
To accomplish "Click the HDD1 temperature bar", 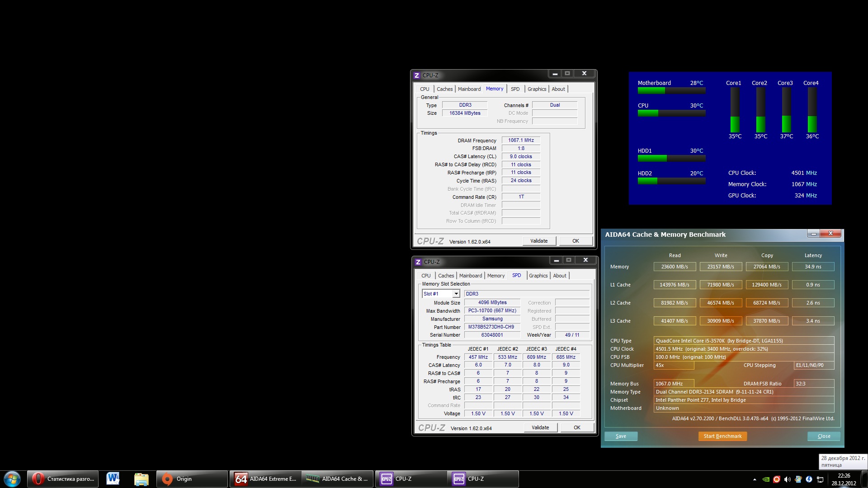I will point(671,158).
